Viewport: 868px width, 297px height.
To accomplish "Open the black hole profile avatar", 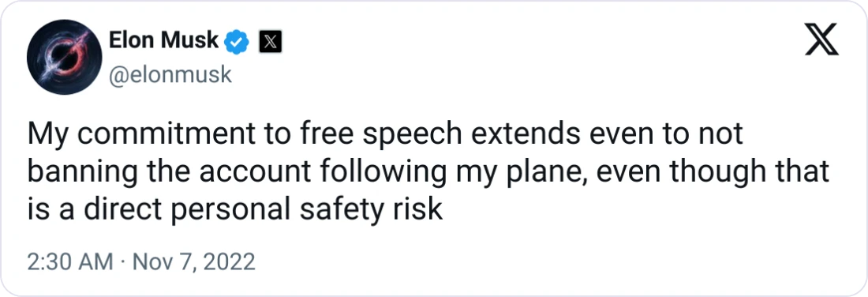I will pyautogui.click(x=64, y=57).
